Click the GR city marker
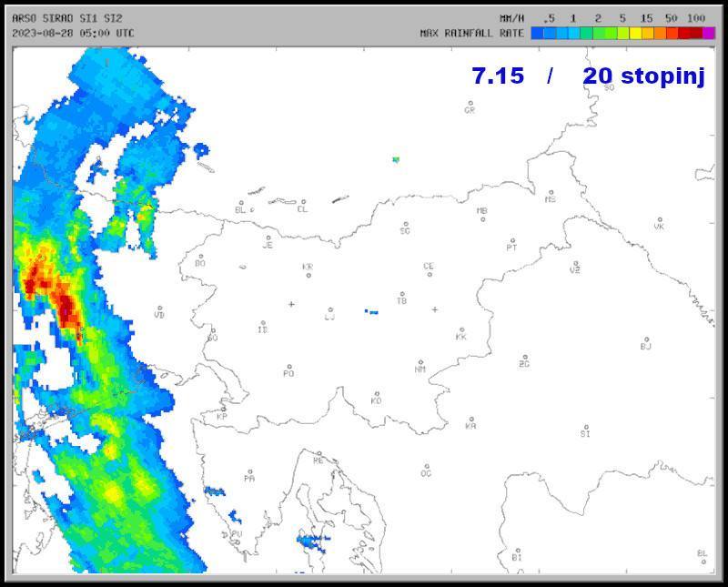 tap(470, 103)
